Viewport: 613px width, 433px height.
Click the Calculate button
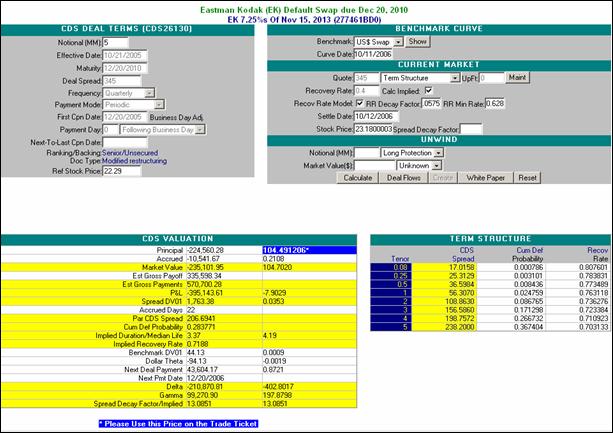[x=357, y=178]
